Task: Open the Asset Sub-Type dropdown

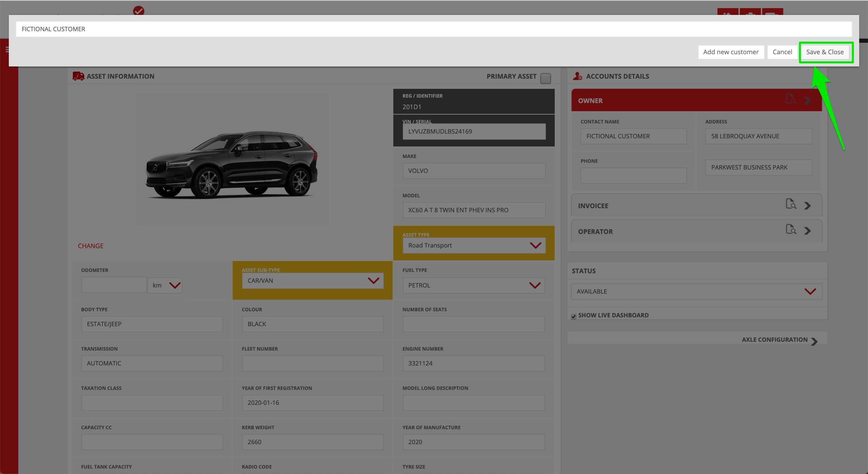Action: click(x=313, y=281)
